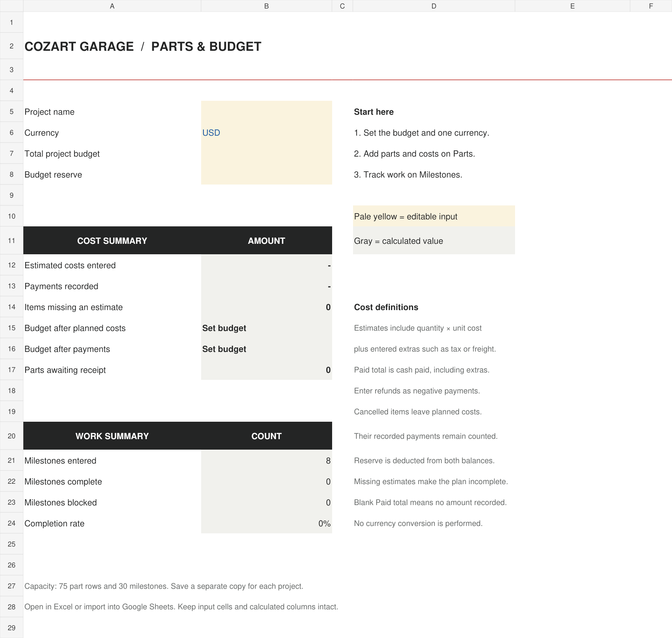Click 'Add parts and costs on Parts' step

click(x=414, y=153)
